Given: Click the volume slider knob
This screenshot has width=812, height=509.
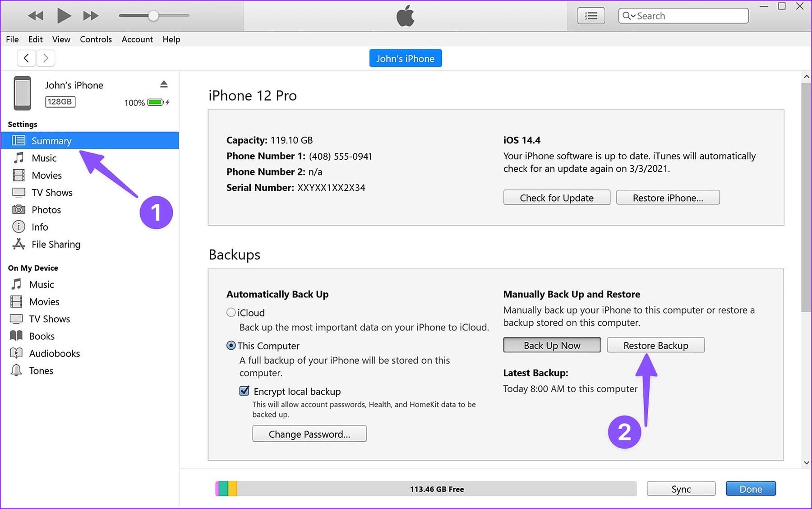Looking at the screenshot, I should pos(153,16).
